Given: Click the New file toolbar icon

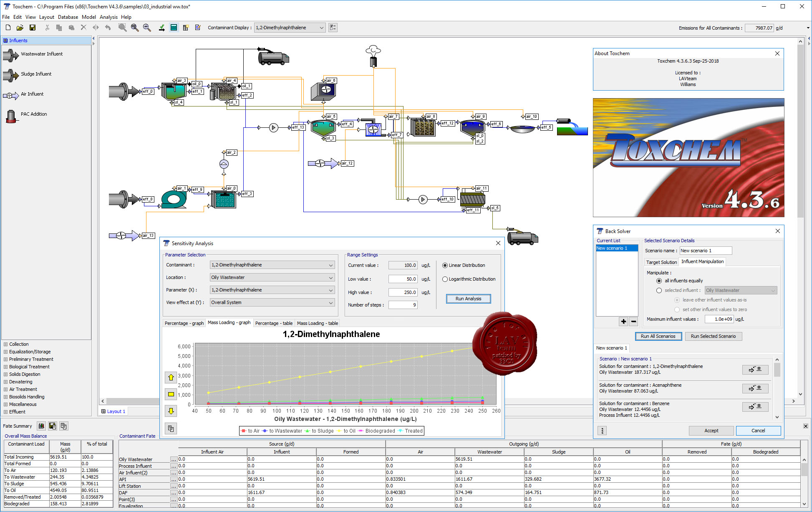Looking at the screenshot, I should [x=8, y=28].
